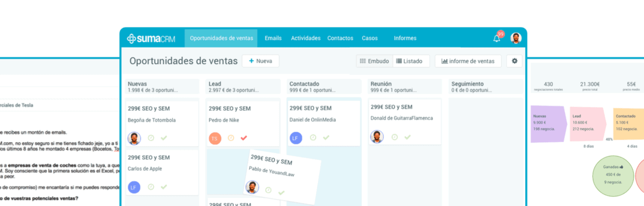Click the SumaCRM logo
This screenshot has width=644, height=206.
(151, 38)
